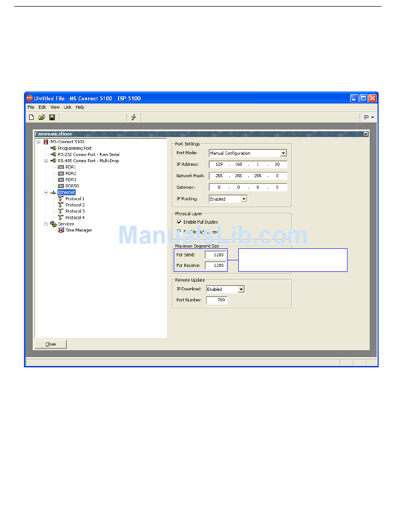Open the View menu

point(55,107)
